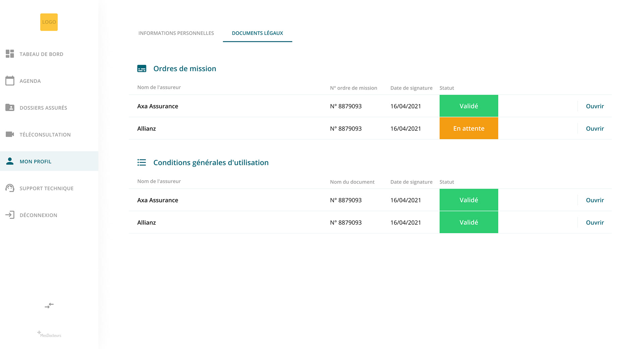Click the Téléconsultation camera icon
Screen dimensions: 644x349
[x=10, y=134]
